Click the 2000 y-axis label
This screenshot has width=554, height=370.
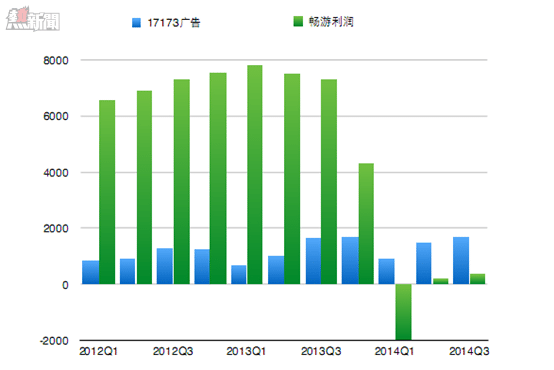point(56,228)
